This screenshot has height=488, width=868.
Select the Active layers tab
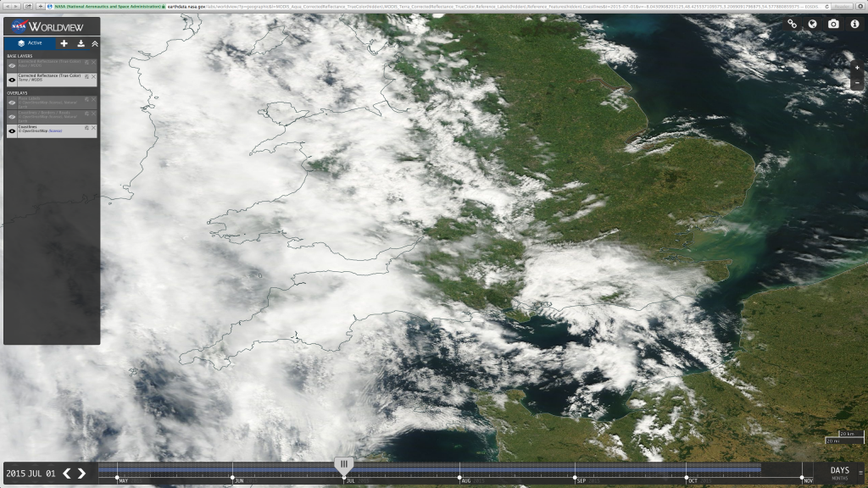pyautogui.click(x=30, y=43)
